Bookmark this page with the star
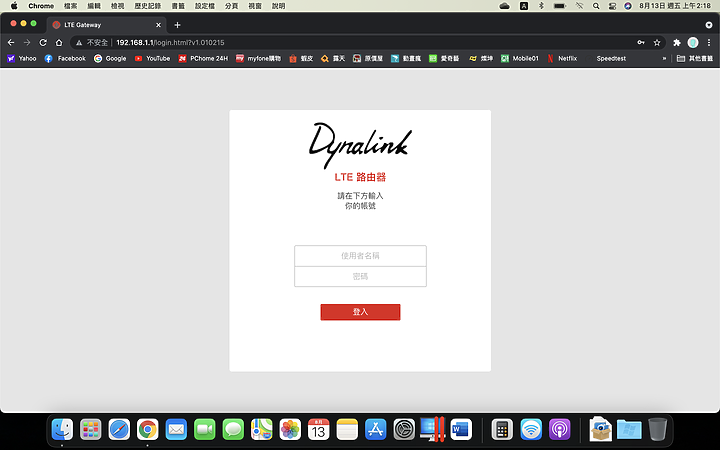 [x=657, y=43]
